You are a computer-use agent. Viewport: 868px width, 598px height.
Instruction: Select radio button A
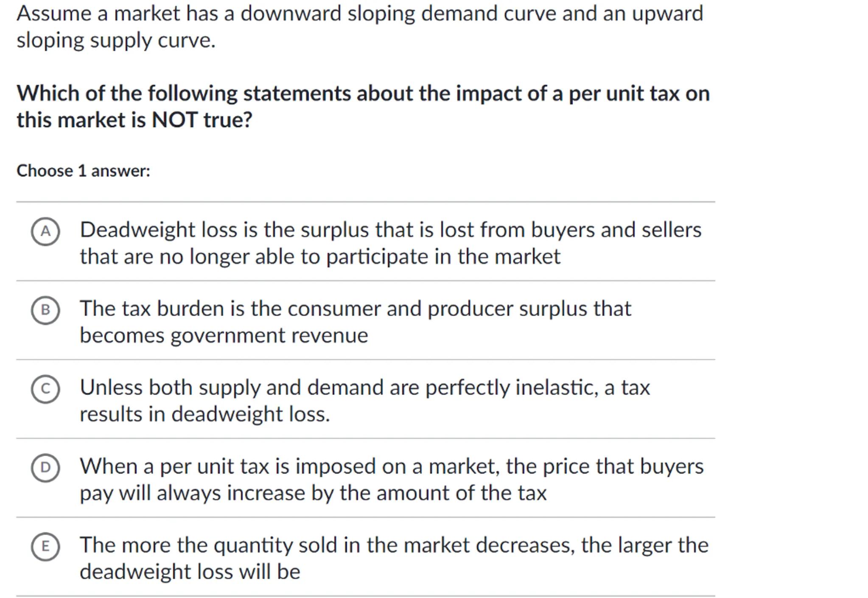pyautogui.click(x=45, y=231)
